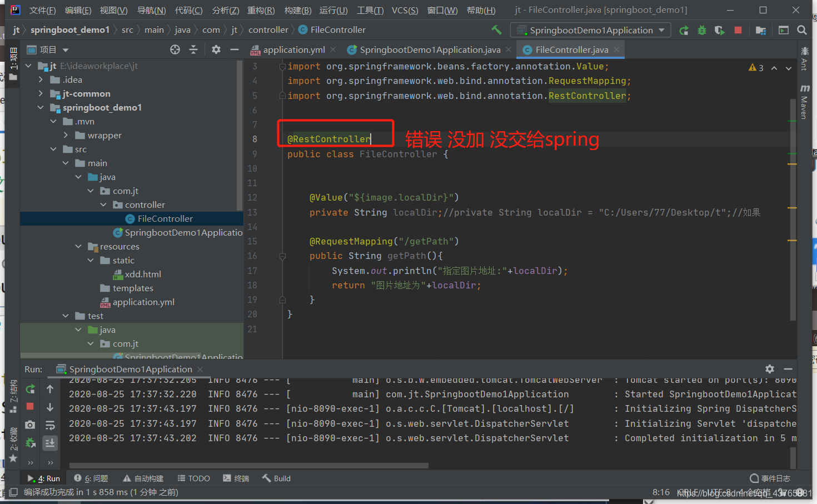Open the 1: 项目 side tool tab
The image size is (817, 504).
13,64
